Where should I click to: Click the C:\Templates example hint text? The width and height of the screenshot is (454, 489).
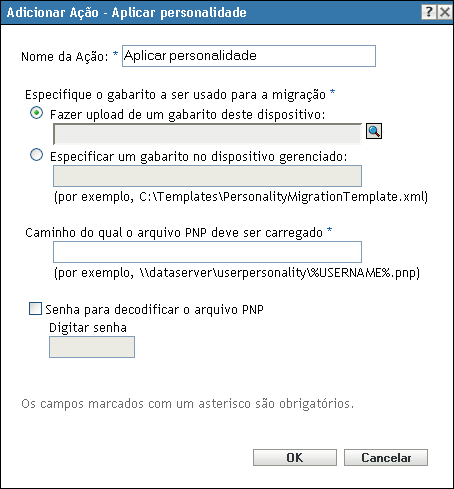[x=241, y=197]
